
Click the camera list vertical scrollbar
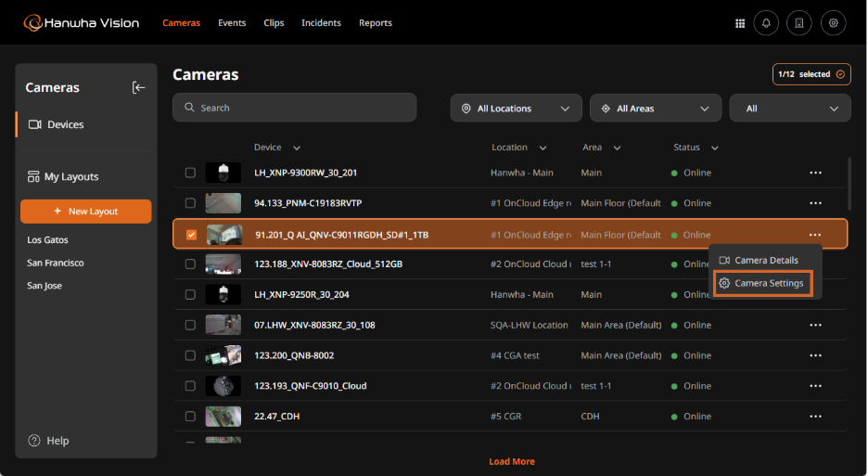tap(849, 184)
